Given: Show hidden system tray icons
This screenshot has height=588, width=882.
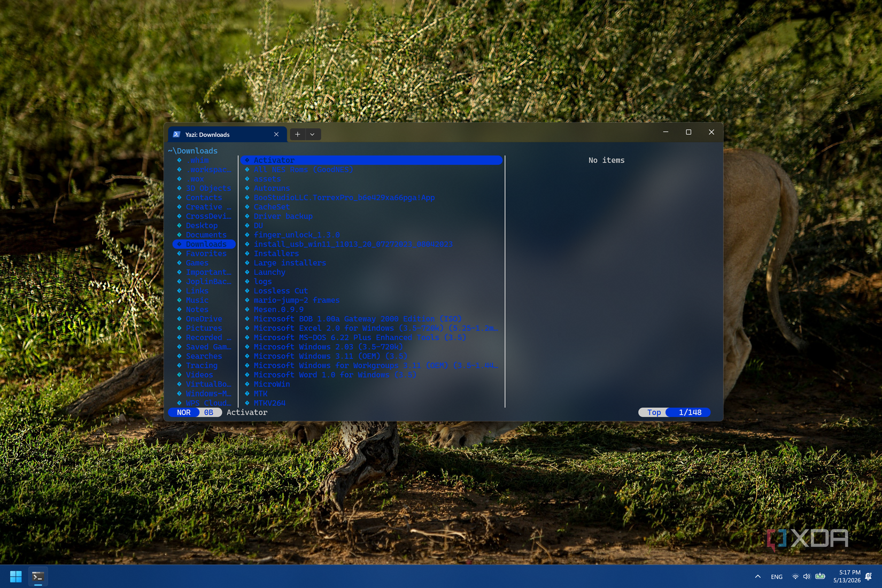Looking at the screenshot, I should pos(757,577).
